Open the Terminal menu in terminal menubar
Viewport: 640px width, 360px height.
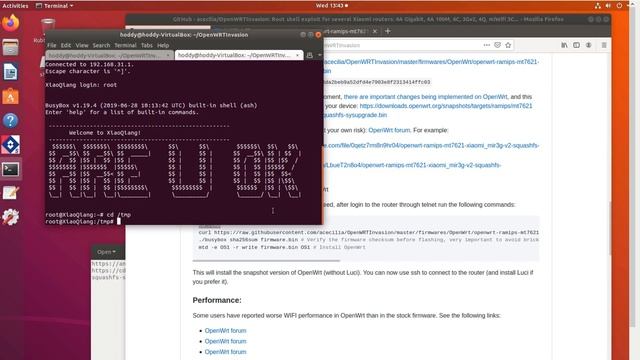[125, 45]
